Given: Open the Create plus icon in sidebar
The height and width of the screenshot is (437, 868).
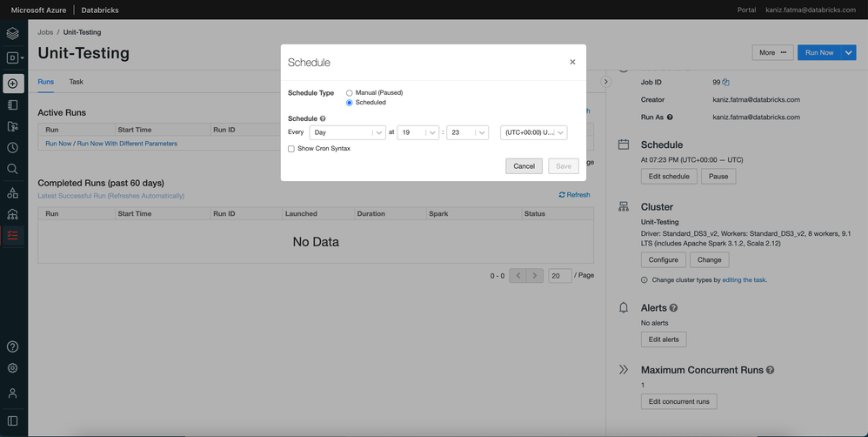Looking at the screenshot, I should click(x=13, y=84).
